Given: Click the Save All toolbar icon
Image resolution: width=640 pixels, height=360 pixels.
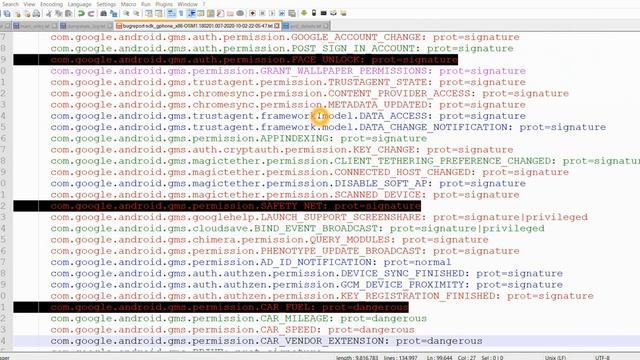Looking at the screenshot, I should [x=7, y=13].
